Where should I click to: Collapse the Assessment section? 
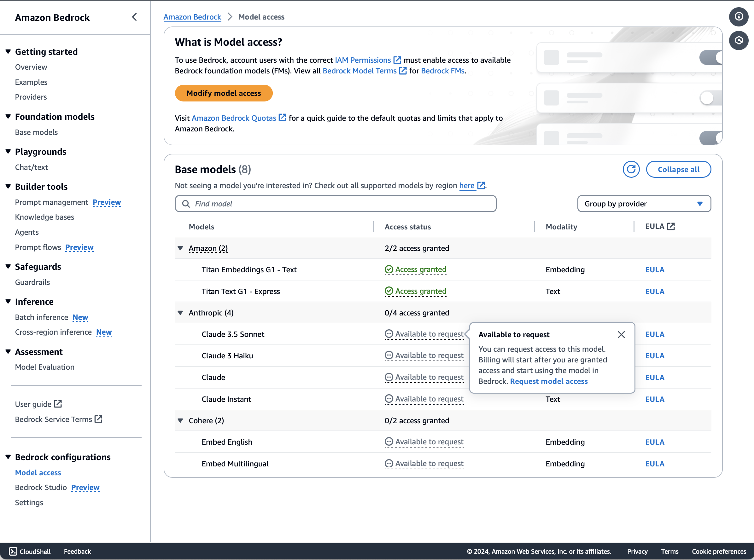point(8,351)
